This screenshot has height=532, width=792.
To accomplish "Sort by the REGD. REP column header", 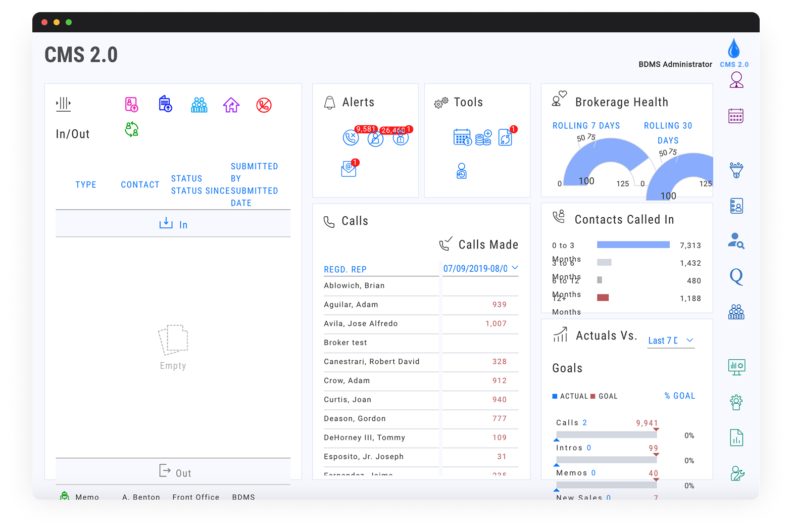I will click(x=345, y=269).
